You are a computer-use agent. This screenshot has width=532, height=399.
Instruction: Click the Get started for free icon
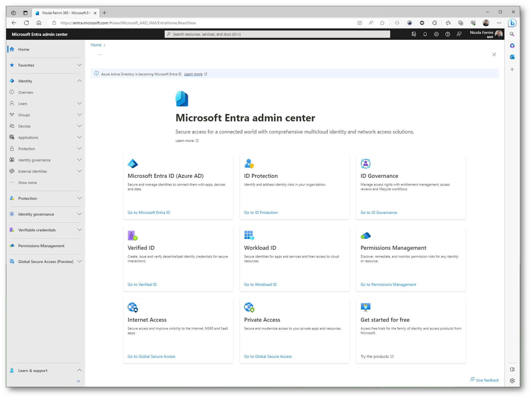[x=365, y=307]
